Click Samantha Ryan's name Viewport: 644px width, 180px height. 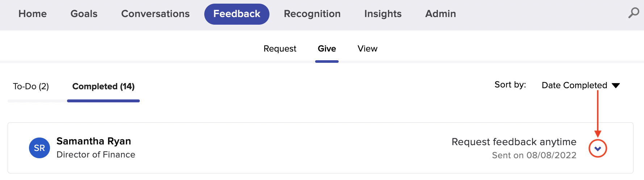coord(94,141)
